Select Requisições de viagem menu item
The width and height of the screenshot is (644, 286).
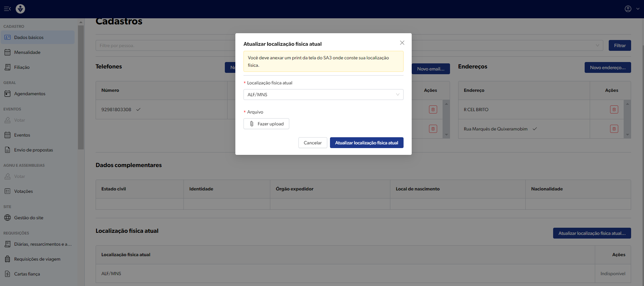37,259
